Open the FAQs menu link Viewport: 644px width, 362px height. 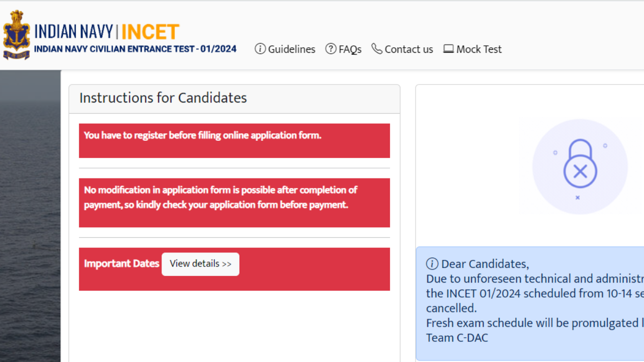344,49
